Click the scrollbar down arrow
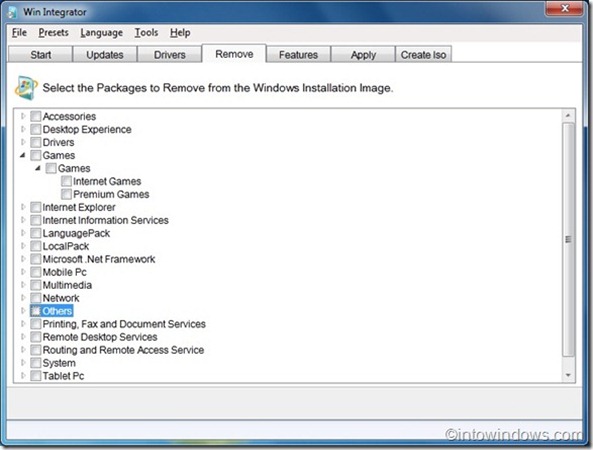This screenshot has width=593, height=450. 568,375
